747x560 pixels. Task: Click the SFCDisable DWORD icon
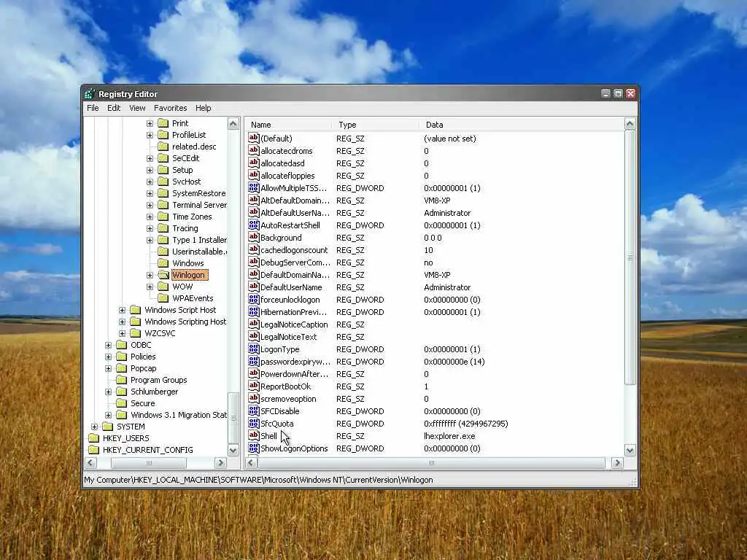click(253, 411)
